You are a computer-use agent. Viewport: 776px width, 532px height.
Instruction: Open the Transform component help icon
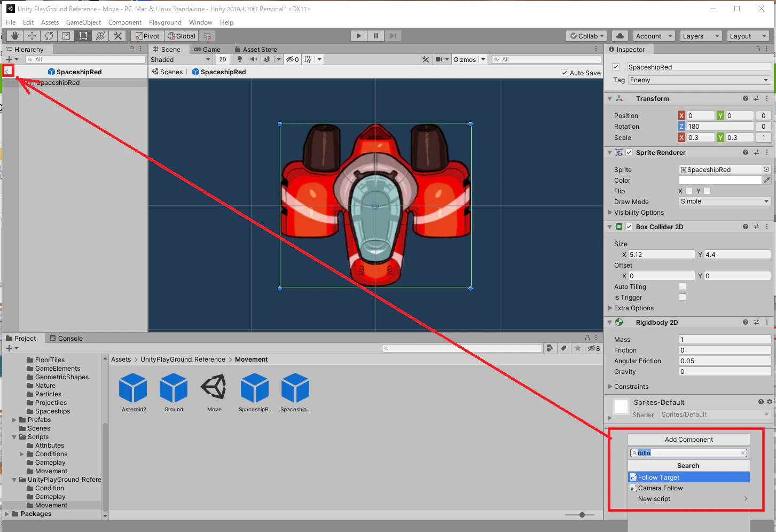point(745,98)
